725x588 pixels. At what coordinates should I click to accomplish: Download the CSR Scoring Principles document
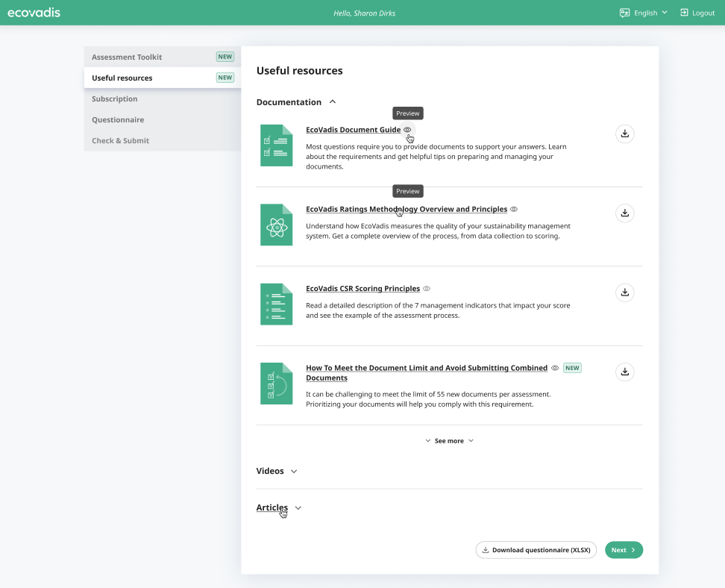click(624, 293)
